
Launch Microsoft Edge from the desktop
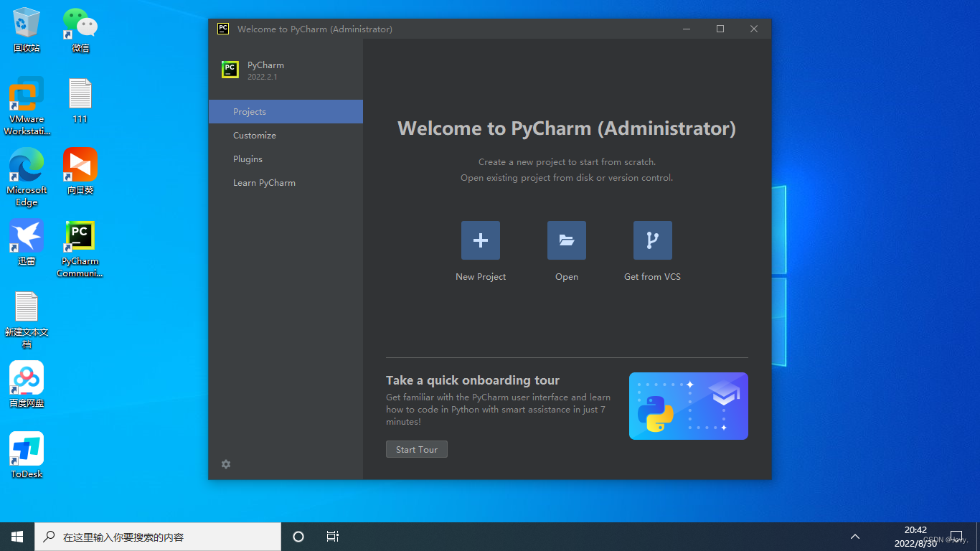tap(27, 177)
